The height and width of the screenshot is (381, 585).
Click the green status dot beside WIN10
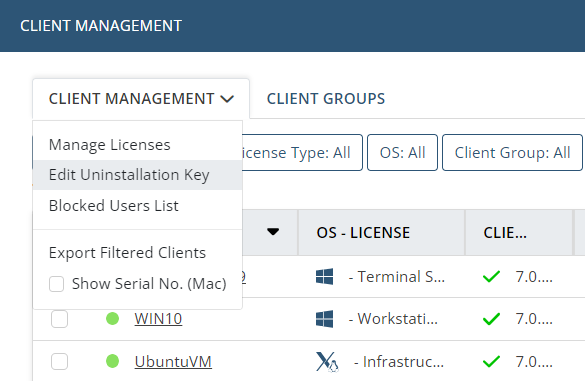(x=112, y=319)
